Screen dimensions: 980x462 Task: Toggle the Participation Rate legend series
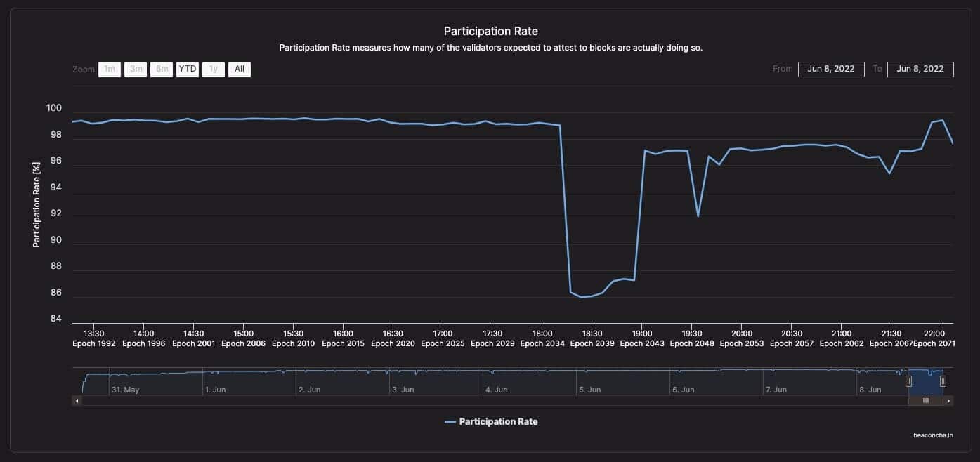[x=491, y=421]
